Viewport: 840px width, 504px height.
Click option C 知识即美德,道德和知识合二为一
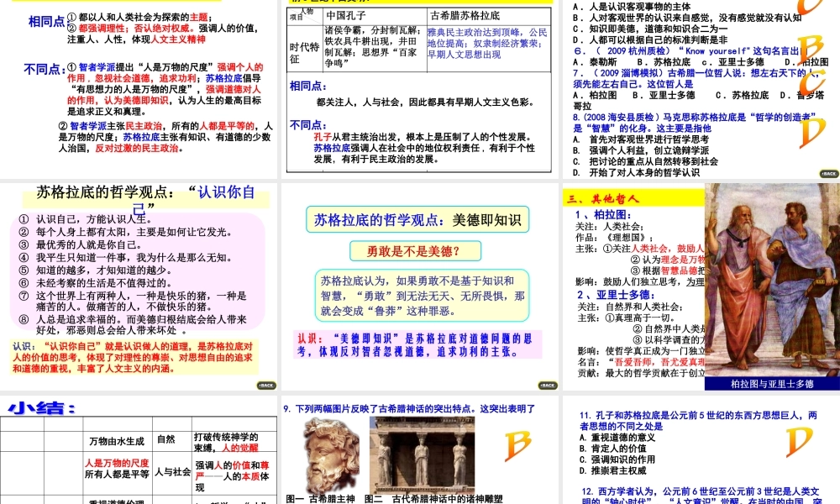point(650,29)
